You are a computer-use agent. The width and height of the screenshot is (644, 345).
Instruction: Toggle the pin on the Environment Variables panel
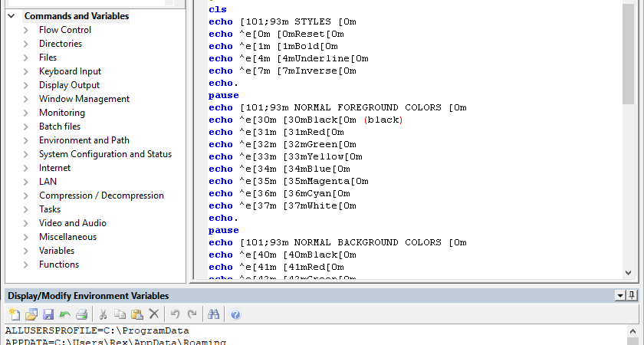click(x=632, y=295)
